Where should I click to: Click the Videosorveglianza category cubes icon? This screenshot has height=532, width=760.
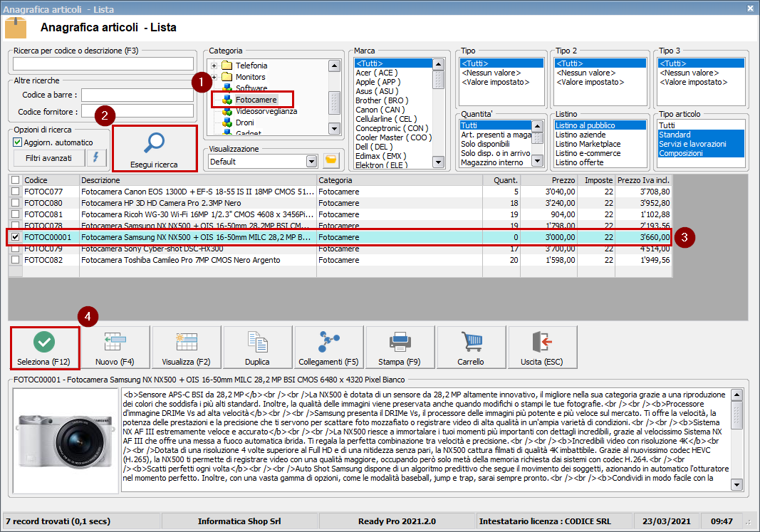coord(227,111)
